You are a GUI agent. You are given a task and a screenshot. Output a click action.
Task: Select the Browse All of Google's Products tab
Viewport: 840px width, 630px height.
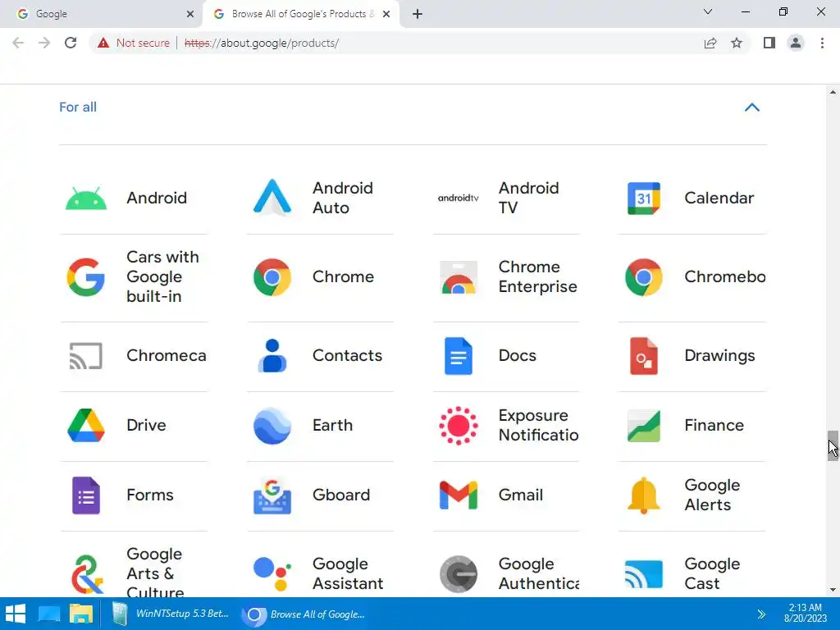[300, 14]
